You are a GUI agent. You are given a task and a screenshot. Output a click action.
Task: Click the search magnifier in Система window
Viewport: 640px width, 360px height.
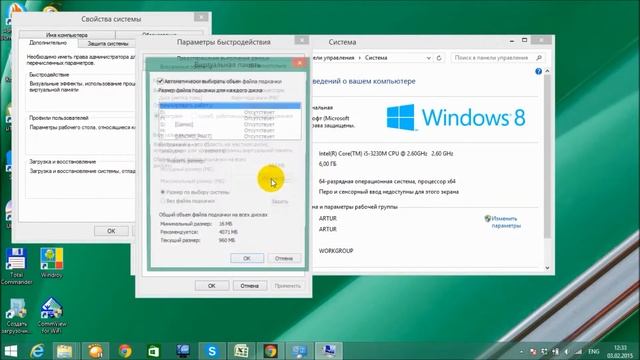click(x=538, y=58)
